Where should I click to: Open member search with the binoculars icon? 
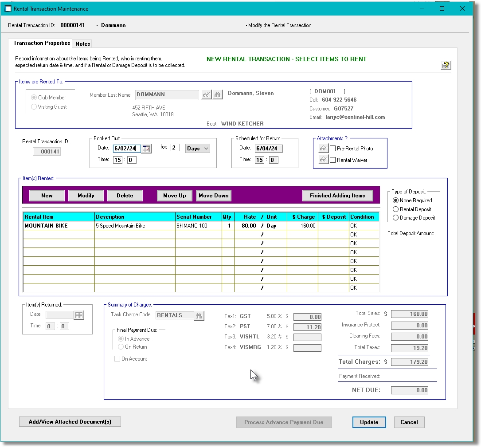(x=218, y=94)
